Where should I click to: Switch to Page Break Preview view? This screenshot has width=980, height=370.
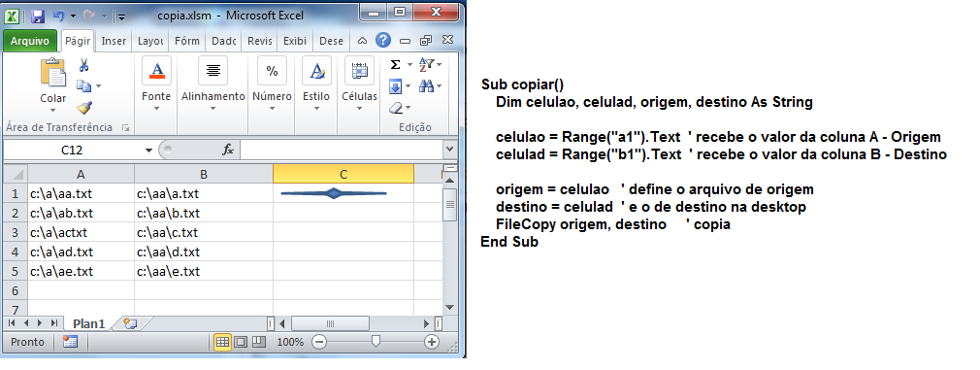(x=259, y=342)
